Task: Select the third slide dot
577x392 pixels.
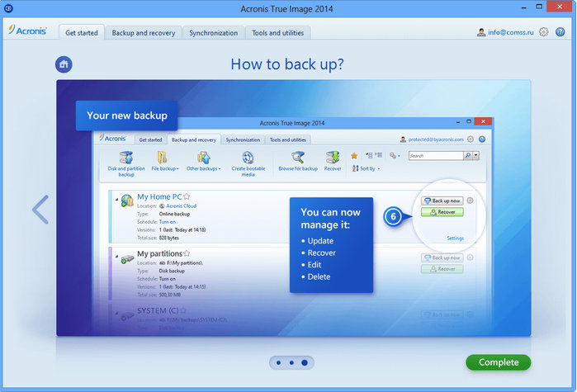Action: [305, 362]
